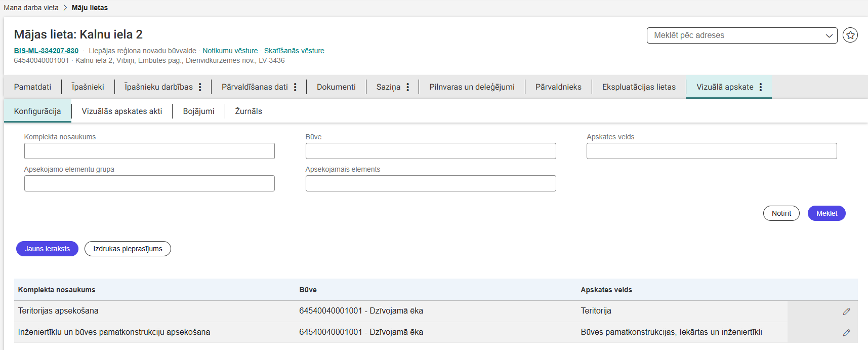Focus the Komplekta nosaukums input field
The height and width of the screenshot is (350, 868).
pos(149,151)
